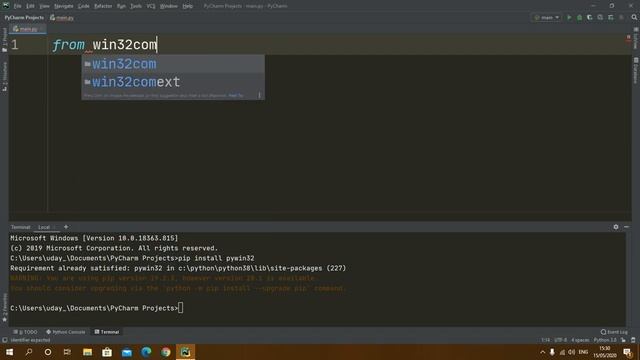Image resolution: width=640 pixels, height=360 pixels.
Task: Open the TODO tool window
Action: coord(25,332)
